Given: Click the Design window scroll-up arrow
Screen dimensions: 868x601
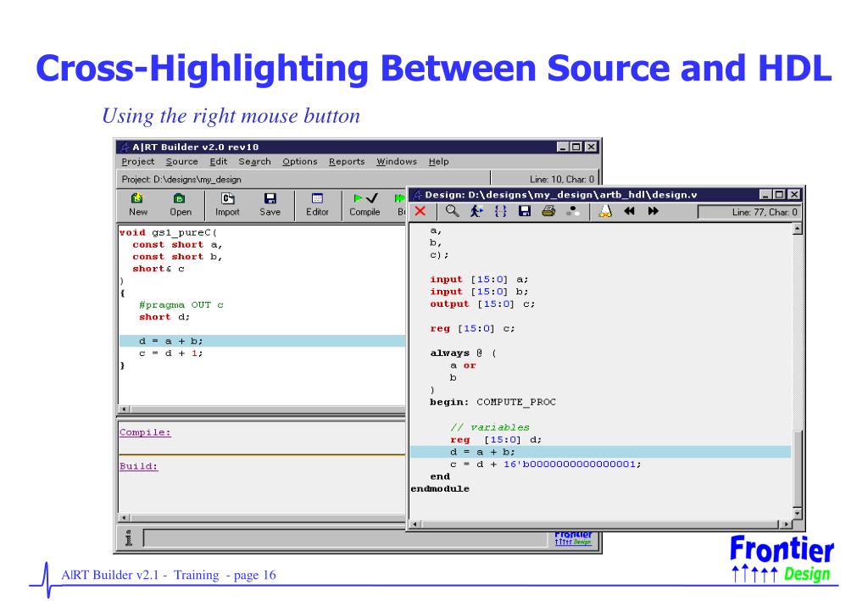Looking at the screenshot, I should coord(797,229).
